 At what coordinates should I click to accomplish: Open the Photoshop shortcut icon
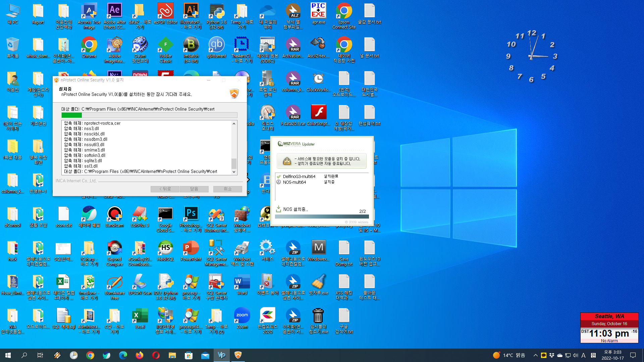(191, 219)
